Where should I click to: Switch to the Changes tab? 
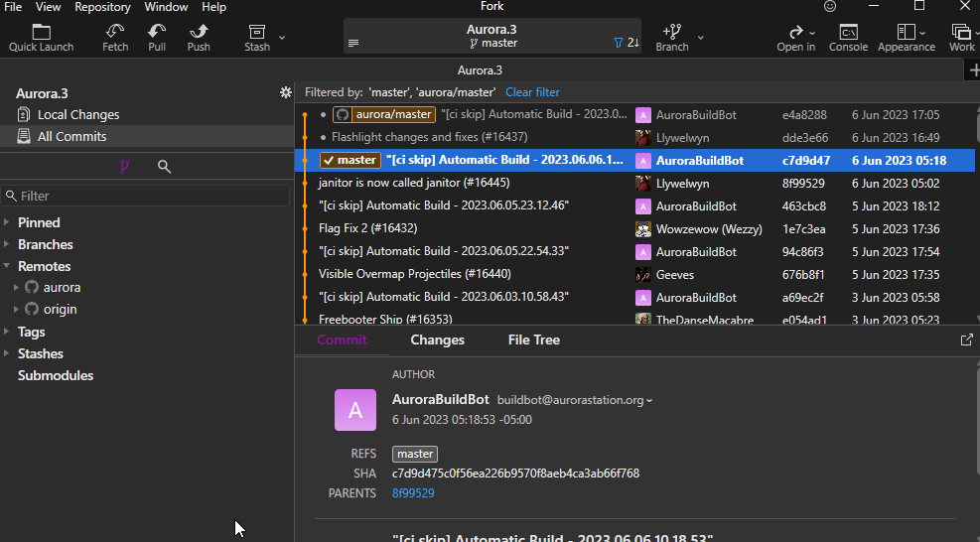(438, 339)
